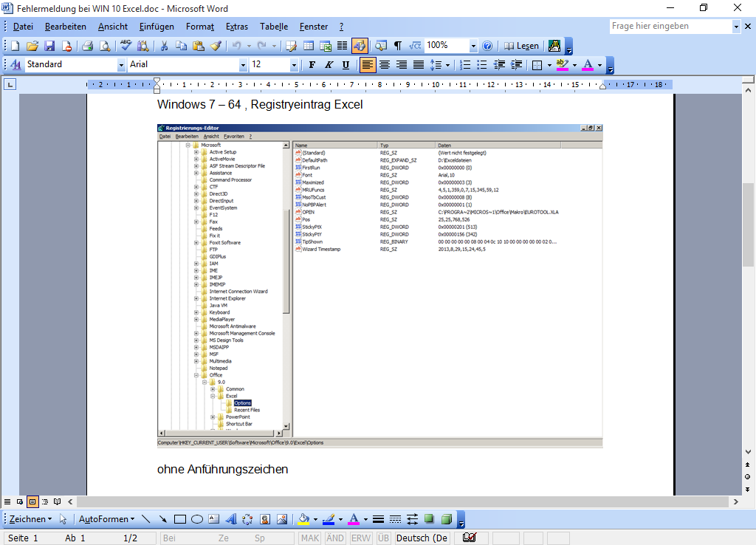Cut selection with scissors icon

point(164,46)
